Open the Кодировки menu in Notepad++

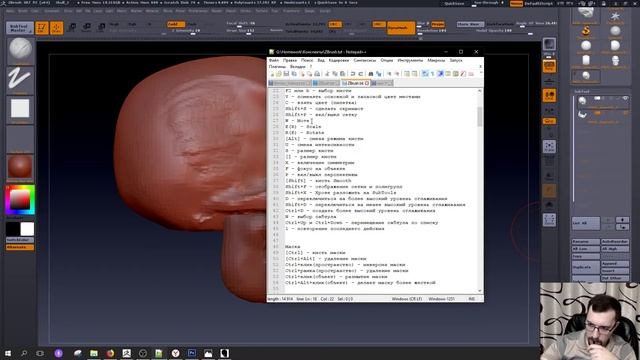pyautogui.click(x=339, y=60)
